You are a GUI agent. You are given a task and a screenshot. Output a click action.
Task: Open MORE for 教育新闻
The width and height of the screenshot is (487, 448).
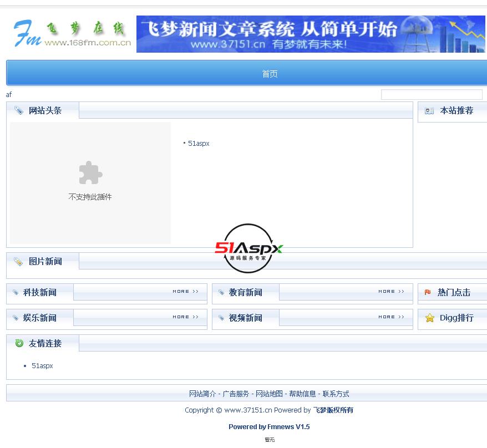[391, 291]
